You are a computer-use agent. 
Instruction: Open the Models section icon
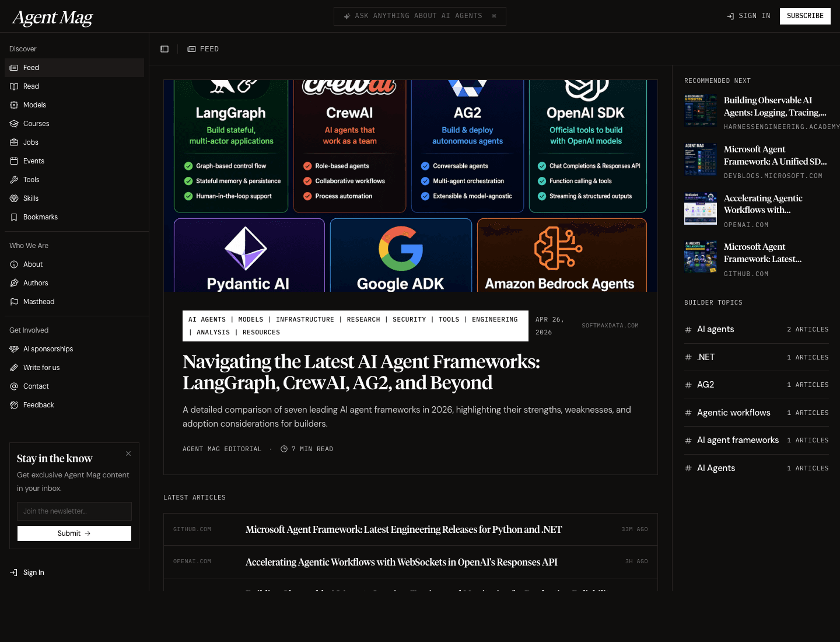[x=14, y=105]
